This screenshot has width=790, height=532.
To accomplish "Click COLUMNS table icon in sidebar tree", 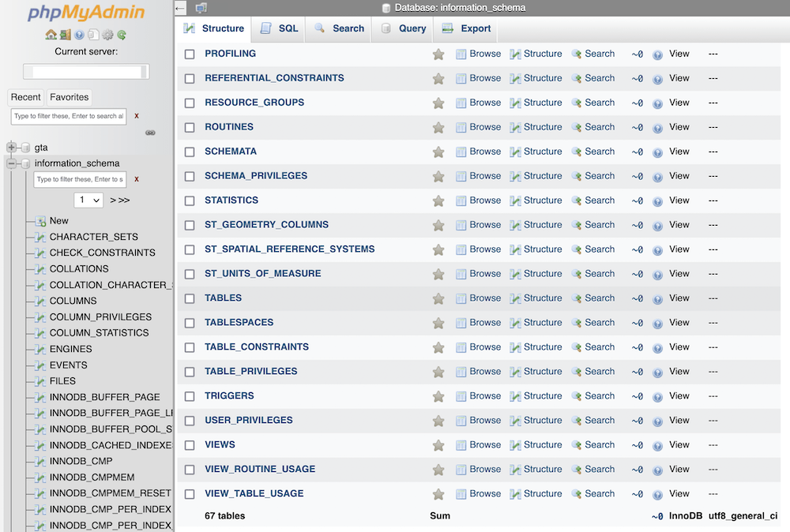I will (40, 301).
